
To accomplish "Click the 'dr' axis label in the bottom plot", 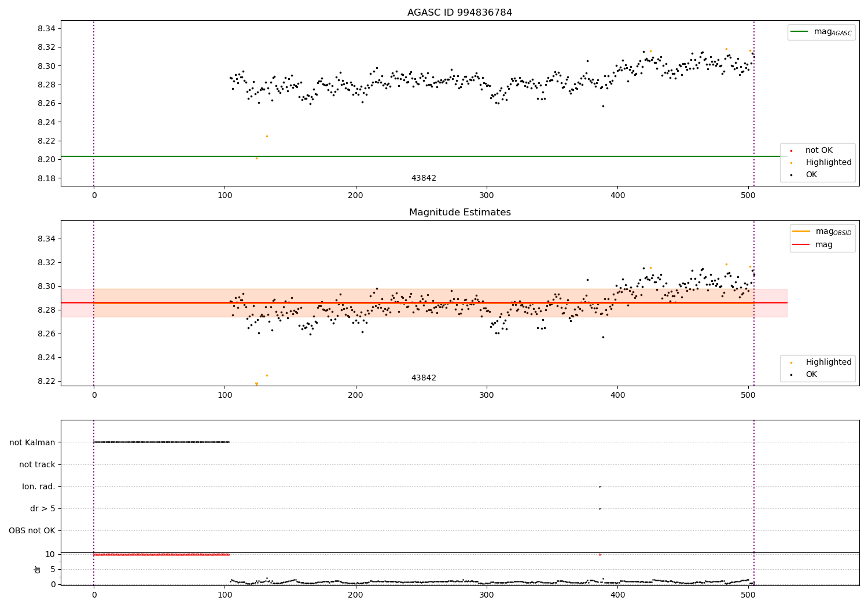I will [38, 570].
